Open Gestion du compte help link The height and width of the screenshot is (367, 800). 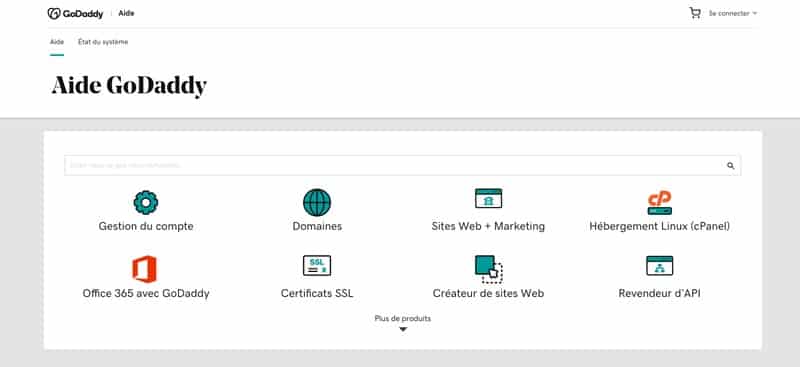tap(146, 226)
